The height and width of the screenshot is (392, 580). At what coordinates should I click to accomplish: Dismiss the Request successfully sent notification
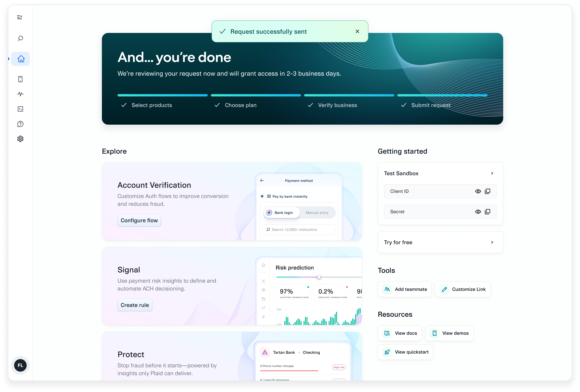coord(357,32)
